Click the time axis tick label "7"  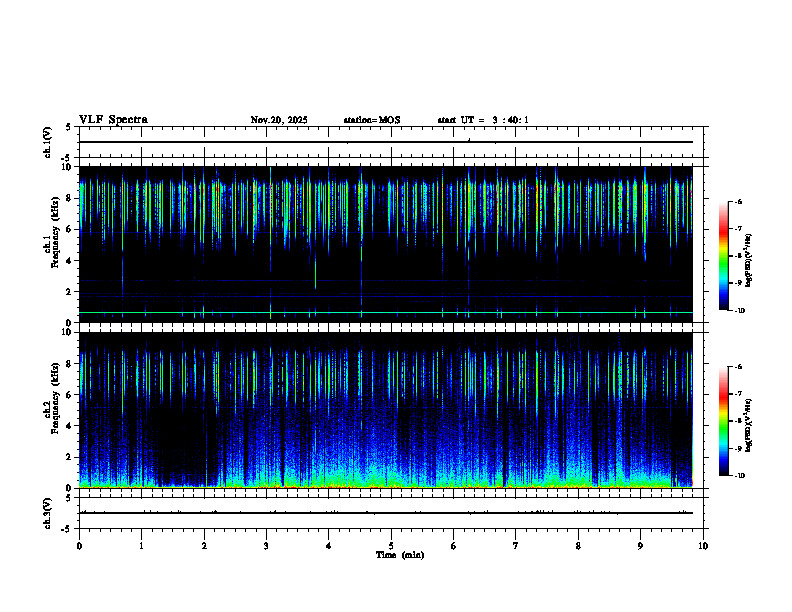[515, 546]
